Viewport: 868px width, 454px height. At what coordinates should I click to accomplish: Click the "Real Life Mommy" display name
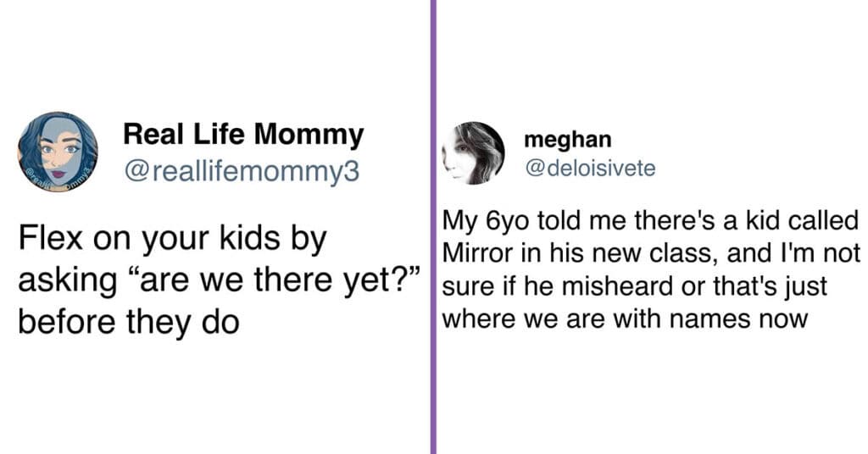pyautogui.click(x=243, y=135)
